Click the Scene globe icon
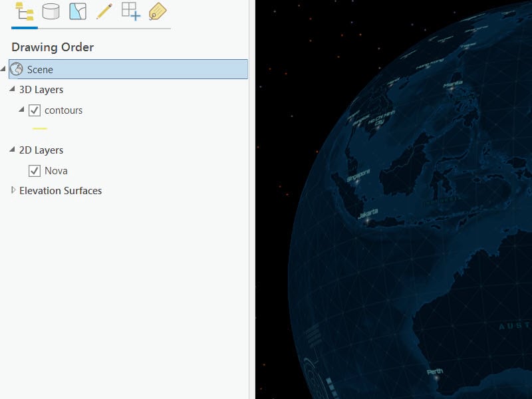532x399 pixels. coord(16,69)
